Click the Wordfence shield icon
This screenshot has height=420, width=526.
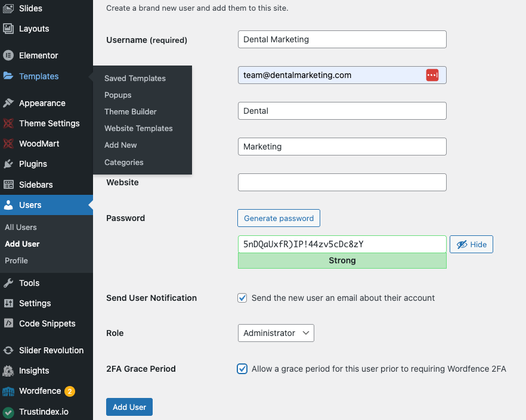pyautogui.click(x=8, y=391)
